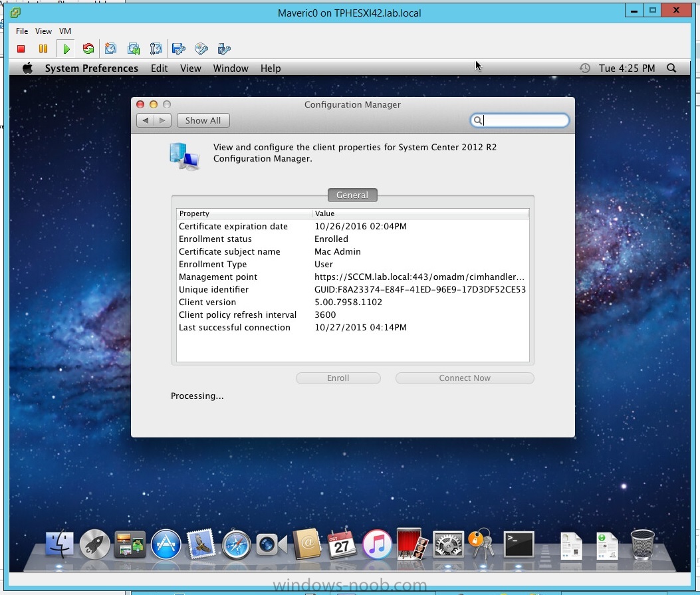The width and height of the screenshot is (700, 595).
Task: Click the Connect CD/DVD toolbar icon
Action: [201, 49]
